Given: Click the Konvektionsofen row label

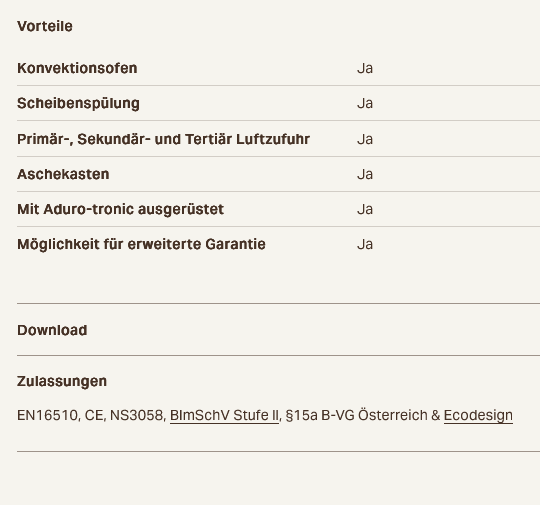Looking at the screenshot, I should click(x=77, y=68).
